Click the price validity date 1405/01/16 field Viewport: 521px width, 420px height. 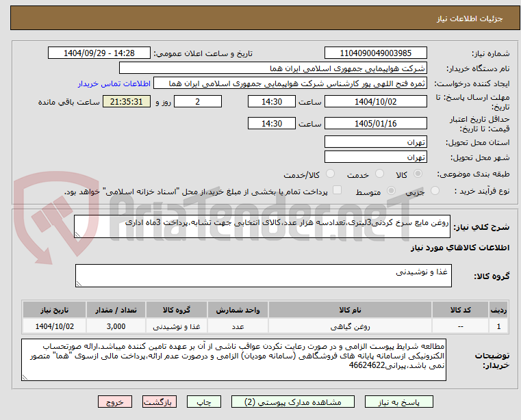375,124
